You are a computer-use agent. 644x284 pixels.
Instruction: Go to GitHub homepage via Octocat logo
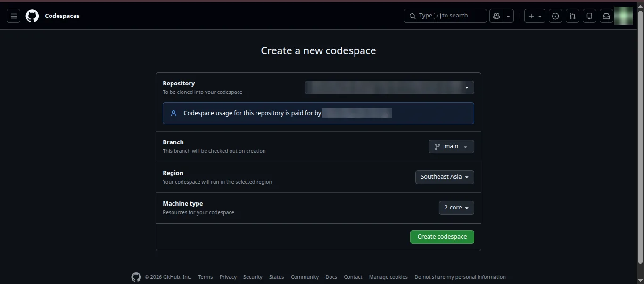[32, 16]
